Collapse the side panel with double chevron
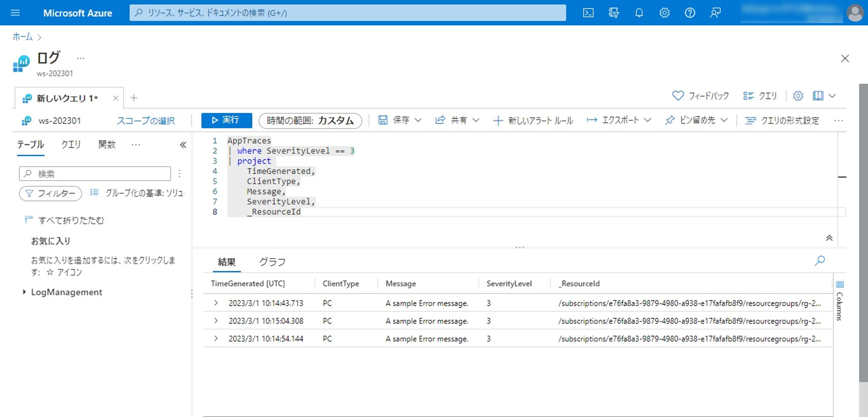 tap(183, 145)
